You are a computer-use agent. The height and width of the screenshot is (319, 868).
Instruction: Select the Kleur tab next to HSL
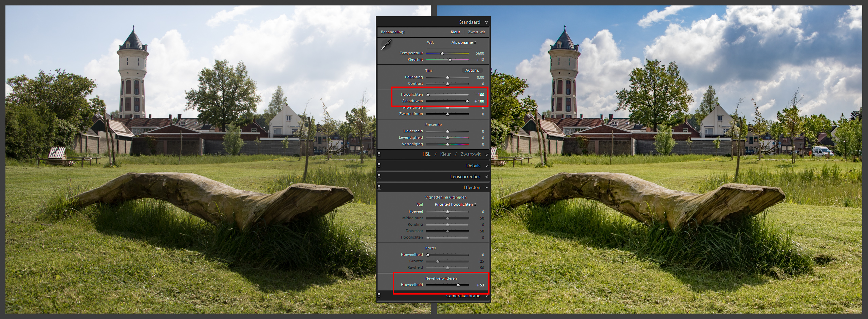pyautogui.click(x=445, y=154)
